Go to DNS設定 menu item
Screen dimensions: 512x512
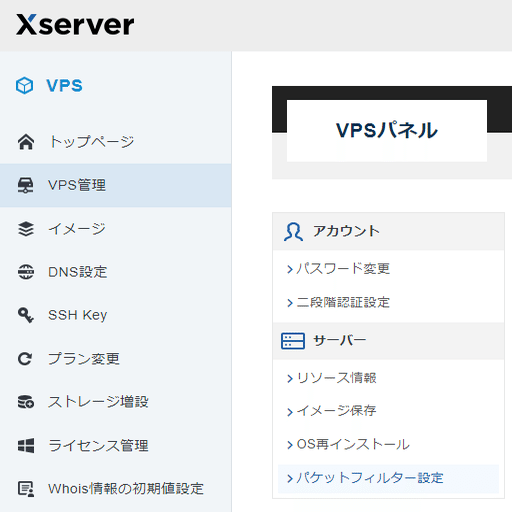pos(116,272)
